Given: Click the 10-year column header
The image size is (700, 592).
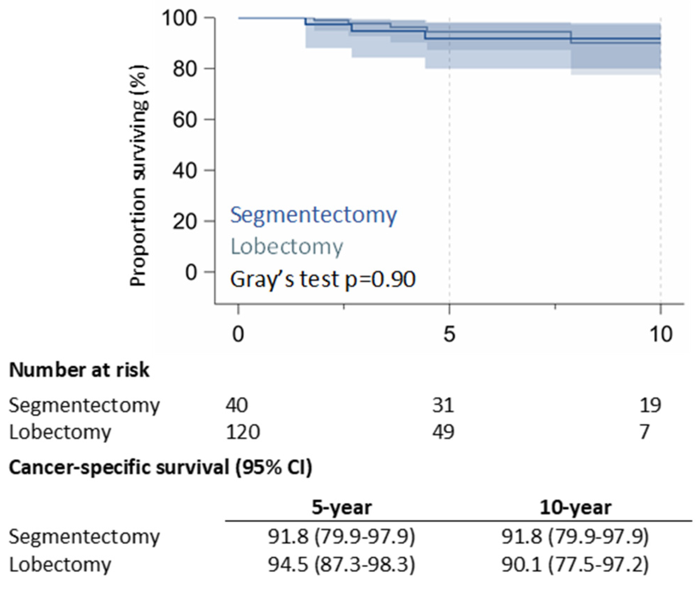Looking at the screenshot, I should click(576, 508).
